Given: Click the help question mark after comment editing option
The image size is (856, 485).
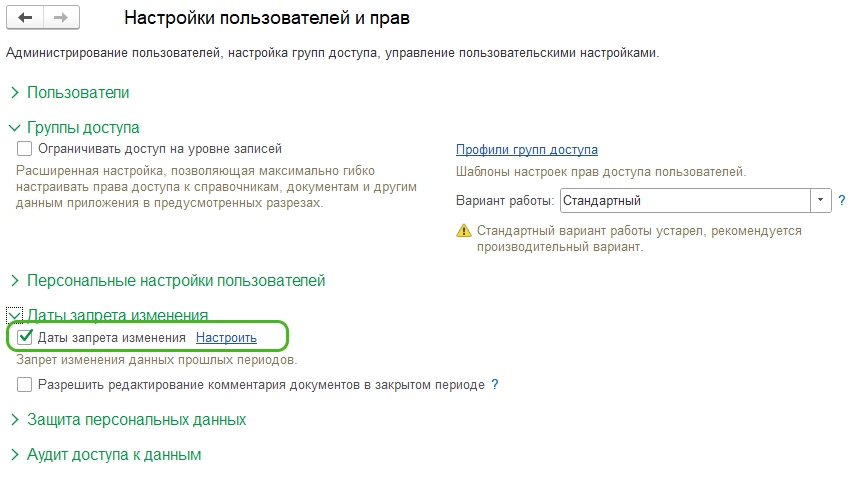Looking at the screenshot, I should tap(495, 385).
